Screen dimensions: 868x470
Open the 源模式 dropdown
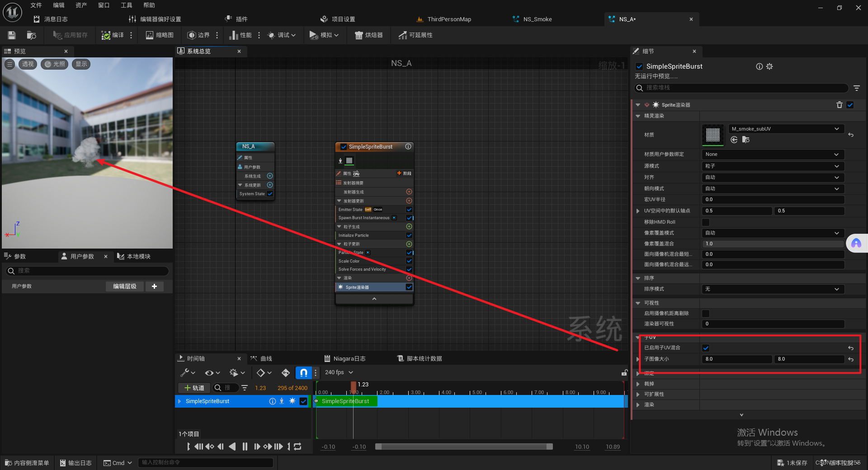coord(773,166)
